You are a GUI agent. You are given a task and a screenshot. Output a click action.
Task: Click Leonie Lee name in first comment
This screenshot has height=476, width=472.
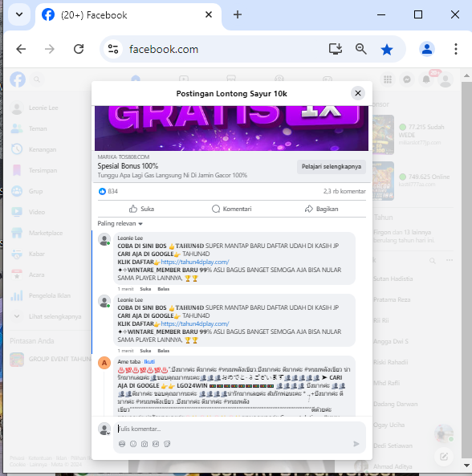pos(130,238)
